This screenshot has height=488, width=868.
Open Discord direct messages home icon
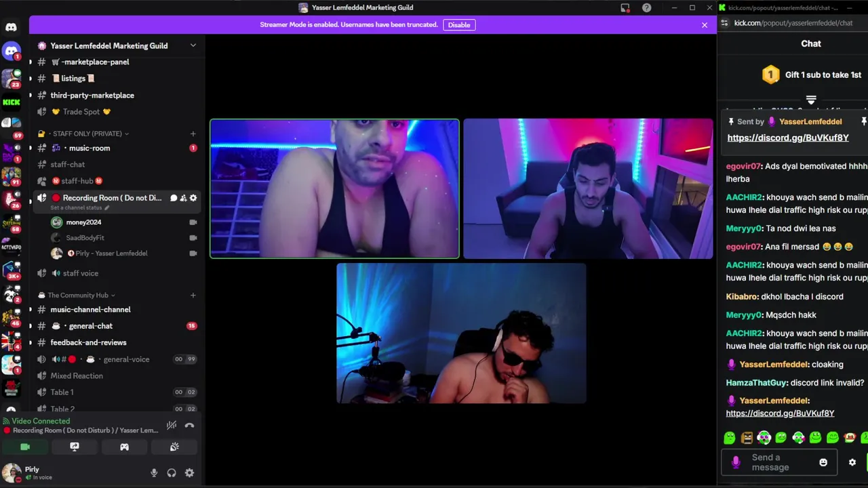pos(11,27)
